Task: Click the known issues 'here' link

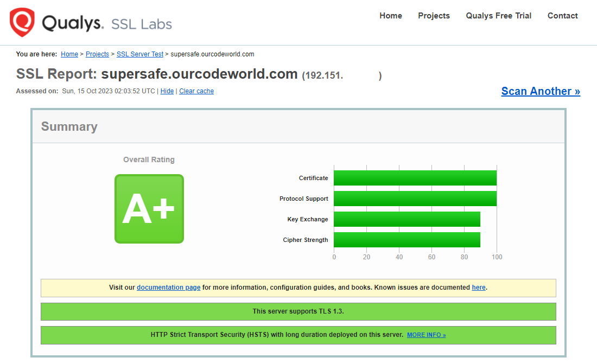Action: pyautogui.click(x=478, y=287)
